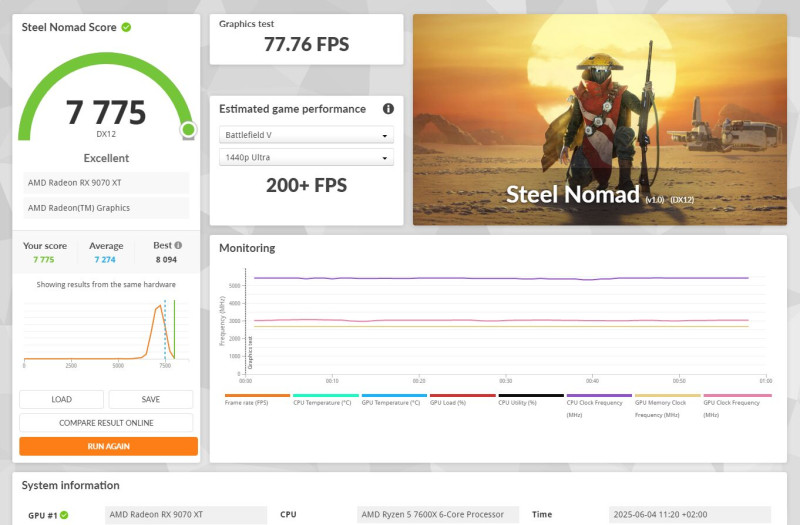Click the info icon next to Best score
Screen dimensions: 800x525
[178, 245]
